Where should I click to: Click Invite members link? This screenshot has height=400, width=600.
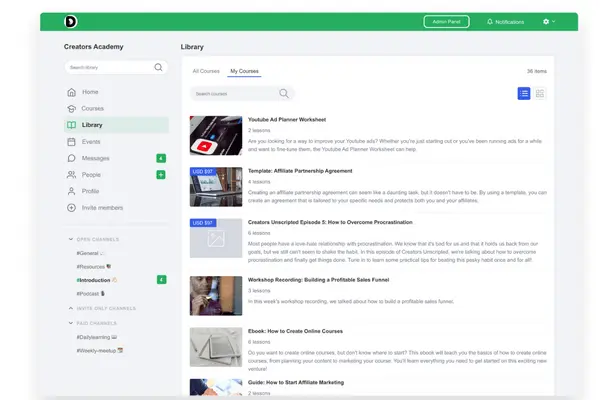coord(102,207)
